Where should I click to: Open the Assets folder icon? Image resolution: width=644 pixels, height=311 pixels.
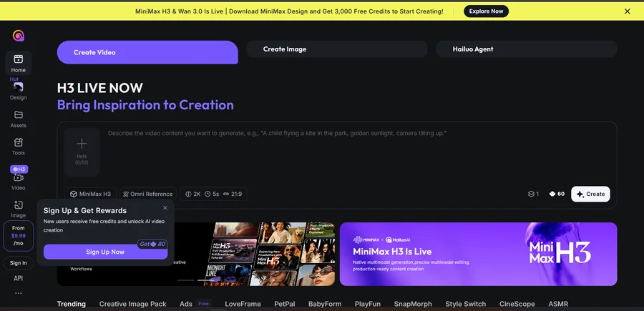click(18, 114)
